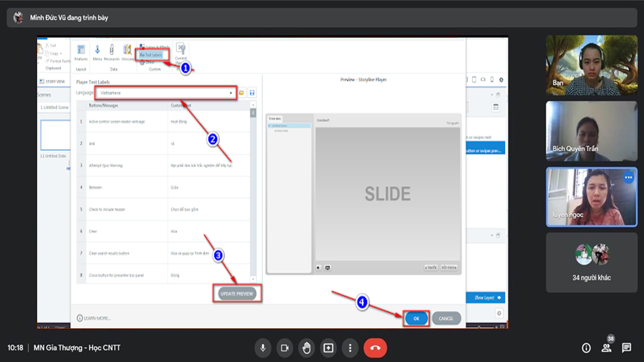
Task: Select Bích Quyên Trần's video tile
Action: (584, 131)
